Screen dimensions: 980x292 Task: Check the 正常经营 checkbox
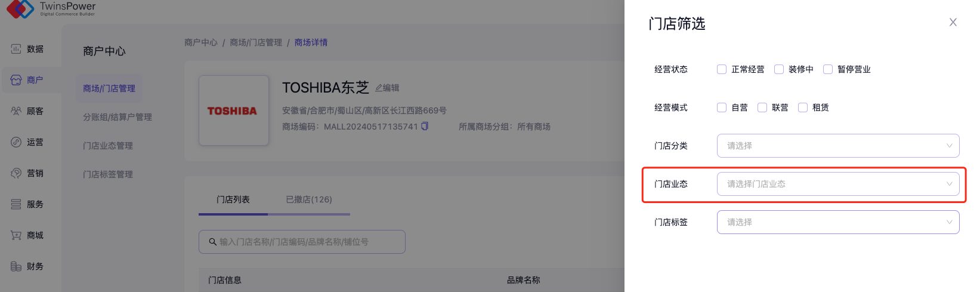pyautogui.click(x=722, y=69)
